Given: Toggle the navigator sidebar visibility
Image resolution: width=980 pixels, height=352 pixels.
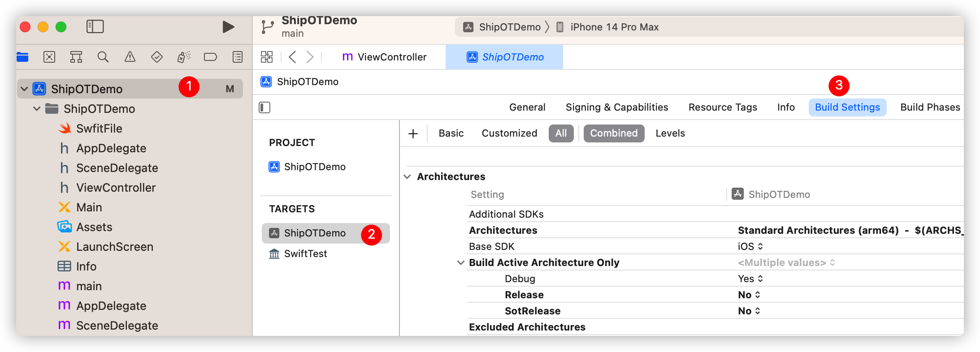Looking at the screenshot, I should 95,27.
